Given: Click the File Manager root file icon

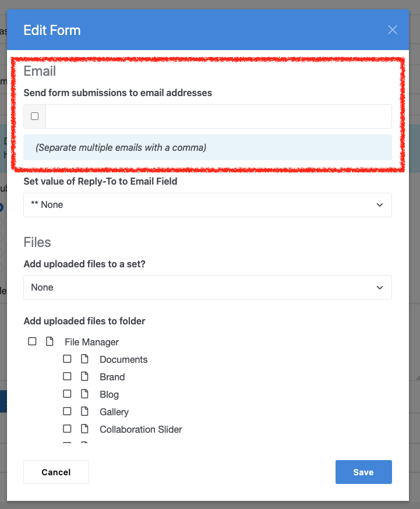Looking at the screenshot, I should pyautogui.click(x=50, y=342).
